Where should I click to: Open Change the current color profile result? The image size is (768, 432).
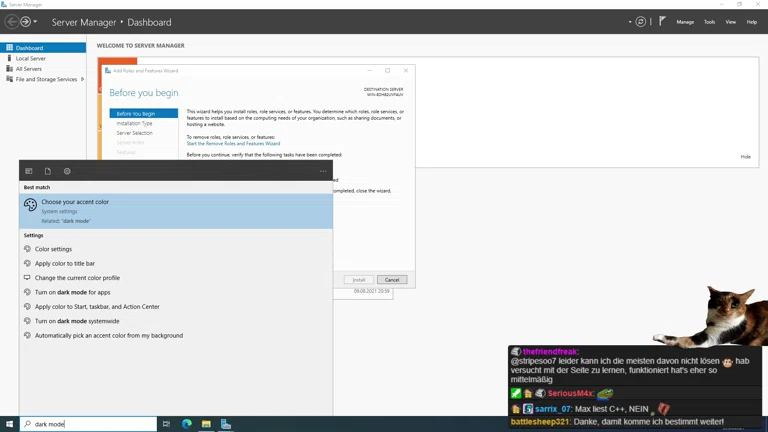point(176,278)
